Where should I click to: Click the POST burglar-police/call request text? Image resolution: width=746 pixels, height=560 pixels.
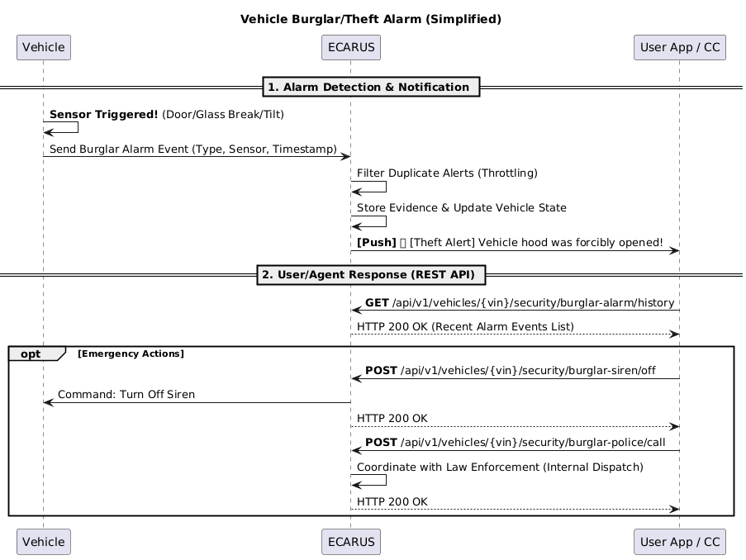click(516, 443)
